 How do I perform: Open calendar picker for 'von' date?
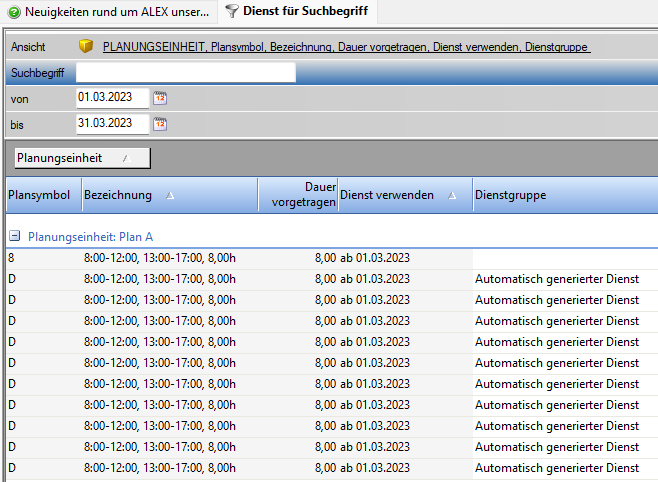[x=160, y=98]
